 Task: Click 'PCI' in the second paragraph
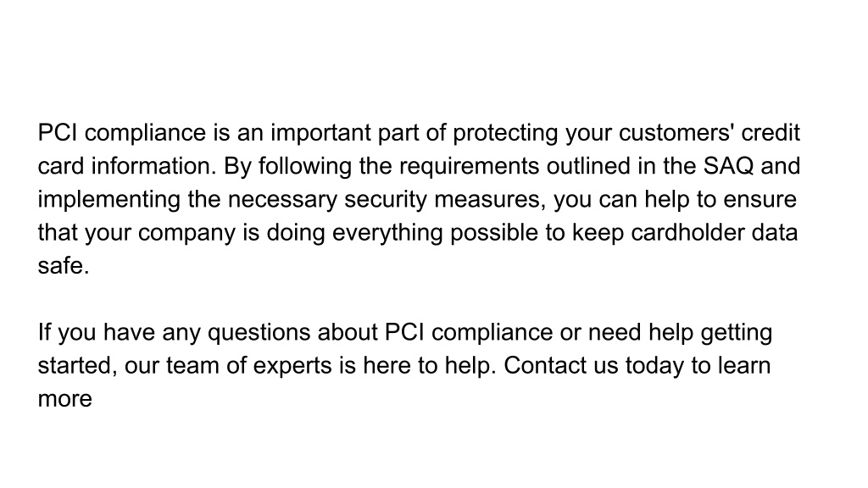[404, 332]
